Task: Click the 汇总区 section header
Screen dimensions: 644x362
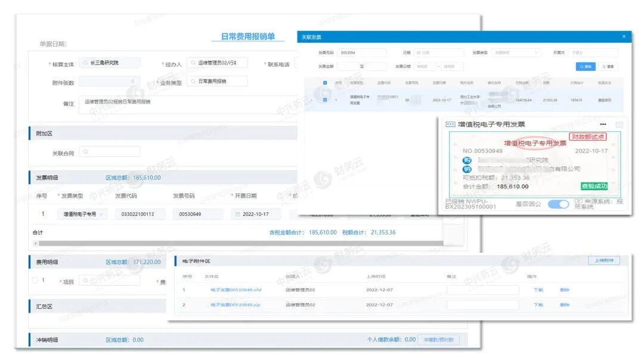Action: click(98, 307)
